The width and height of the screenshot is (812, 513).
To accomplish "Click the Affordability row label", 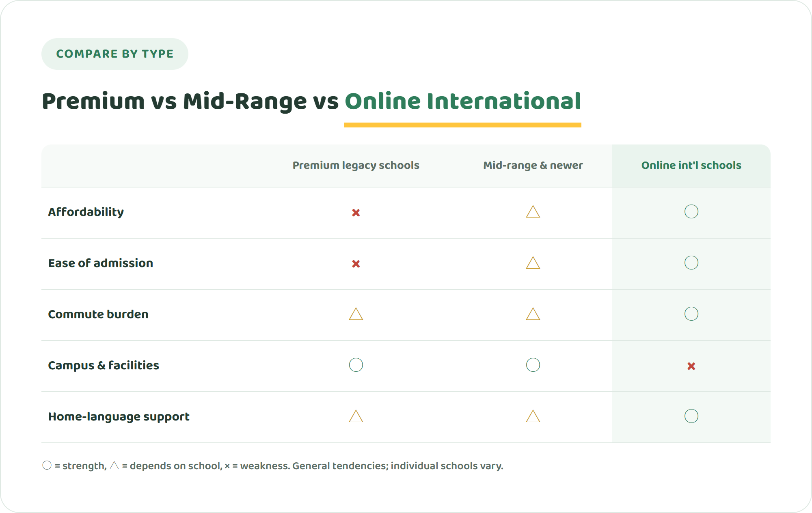I will coord(86,212).
